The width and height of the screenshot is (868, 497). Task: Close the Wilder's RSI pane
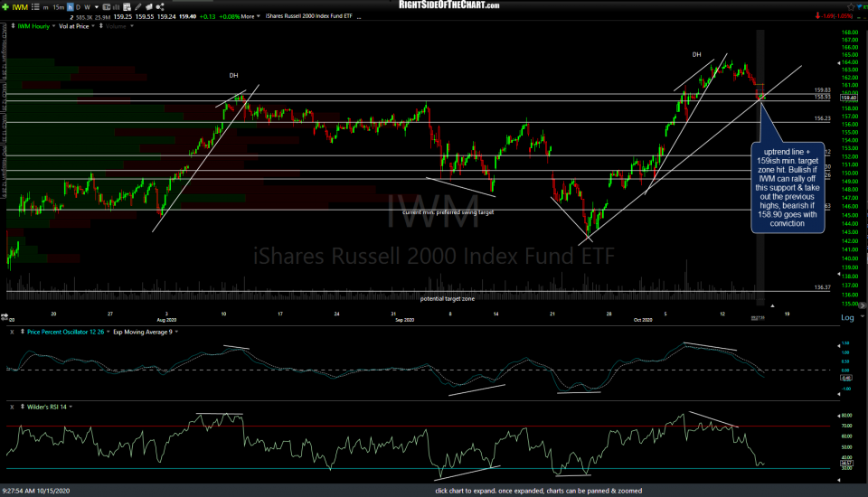[12, 407]
